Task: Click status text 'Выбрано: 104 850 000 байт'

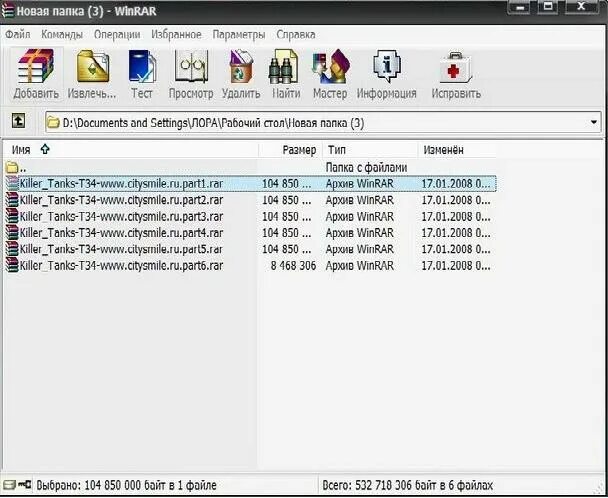Action: pyautogui.click(x=126, y=485)
